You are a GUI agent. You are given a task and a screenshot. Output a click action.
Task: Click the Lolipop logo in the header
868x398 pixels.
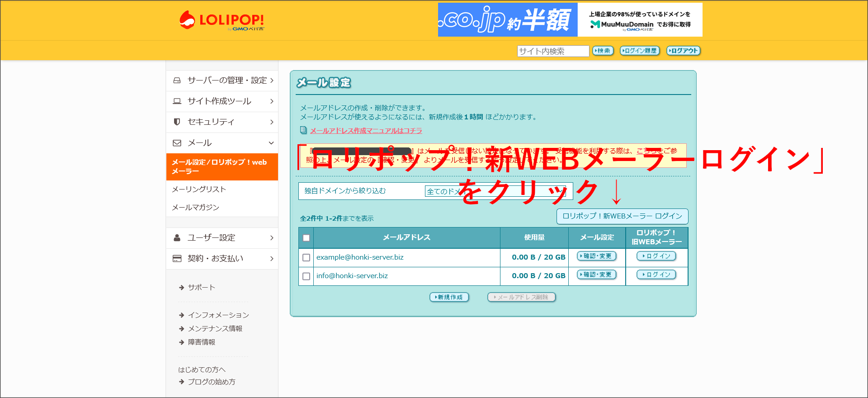pos(222,20)
